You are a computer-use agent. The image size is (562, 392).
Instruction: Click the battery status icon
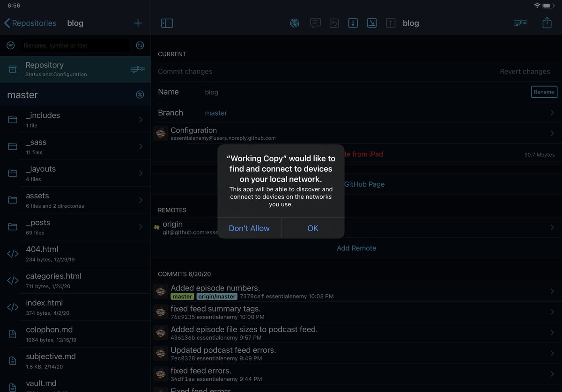pos(549,5)
